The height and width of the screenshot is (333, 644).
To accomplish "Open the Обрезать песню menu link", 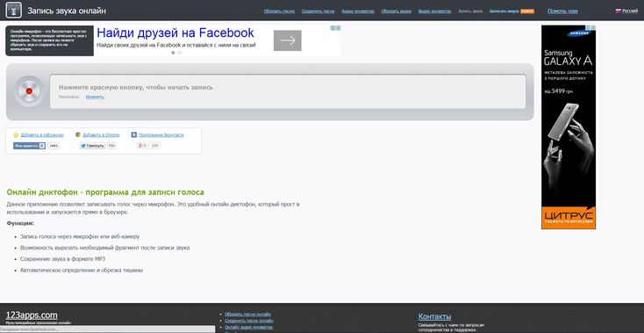I will point(279,11).
